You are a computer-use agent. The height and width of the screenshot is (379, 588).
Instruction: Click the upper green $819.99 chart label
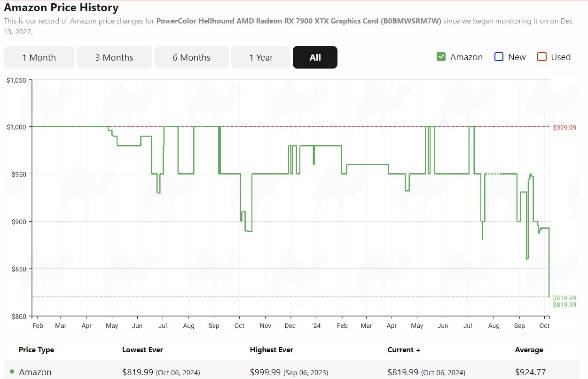(564, 298)
